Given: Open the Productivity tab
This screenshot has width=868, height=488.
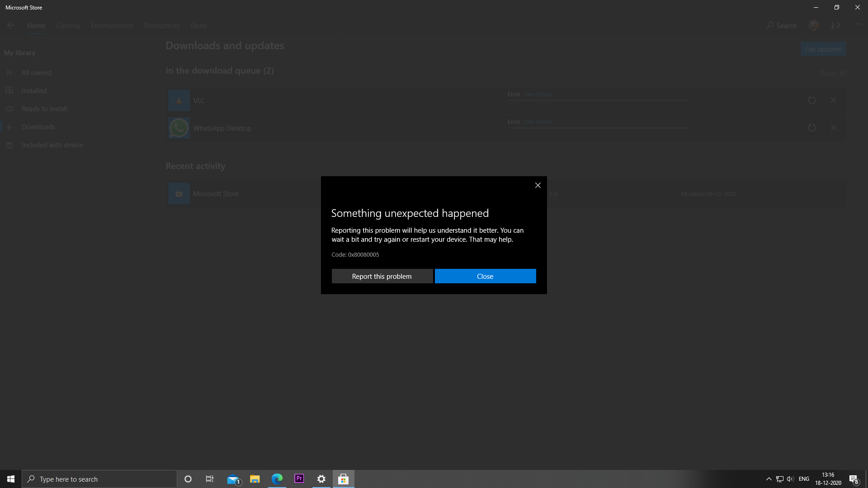Looking at the screenshot, I should [x=162, y=25].
